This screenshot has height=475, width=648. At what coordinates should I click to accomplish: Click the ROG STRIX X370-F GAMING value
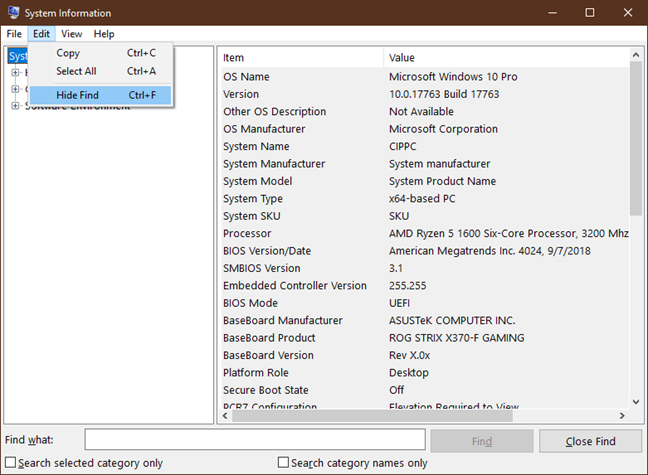[x=456, y=338]
